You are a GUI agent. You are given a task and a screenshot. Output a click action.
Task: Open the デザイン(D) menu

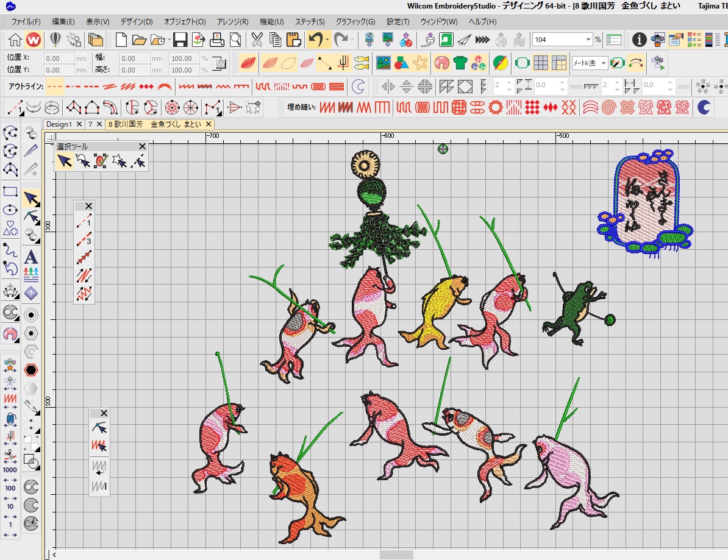(x=137, y=22)
